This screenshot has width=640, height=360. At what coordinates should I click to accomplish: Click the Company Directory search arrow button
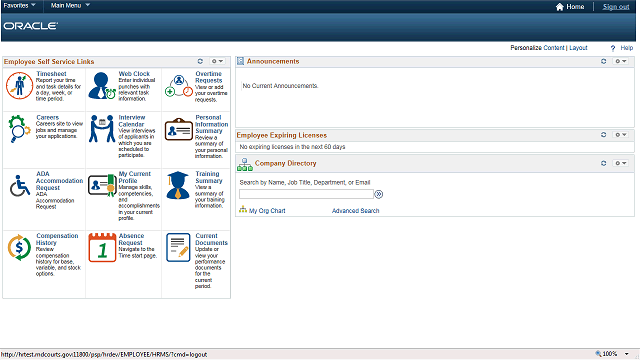(379, 194)
